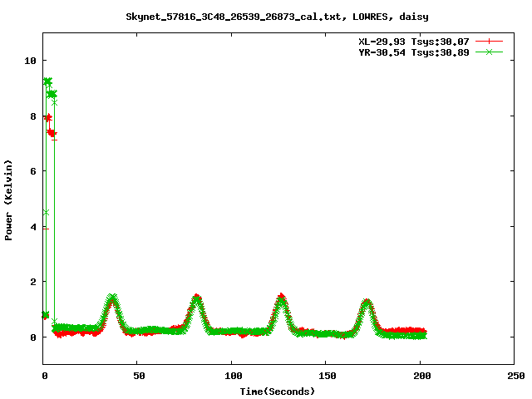Click the y-axis tick label 2
This screenshot has width=532, height=399.
coord(33,282)
